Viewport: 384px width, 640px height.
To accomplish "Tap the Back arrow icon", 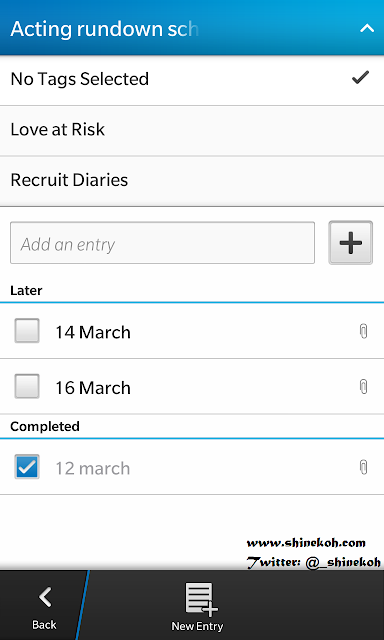I will point(45,597).
